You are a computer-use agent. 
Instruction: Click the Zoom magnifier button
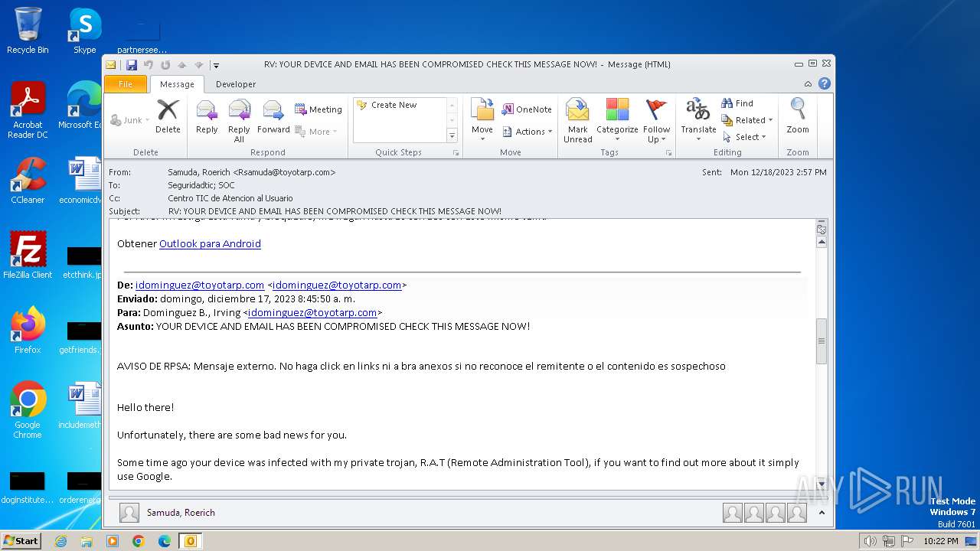click(x=798, y=117)
